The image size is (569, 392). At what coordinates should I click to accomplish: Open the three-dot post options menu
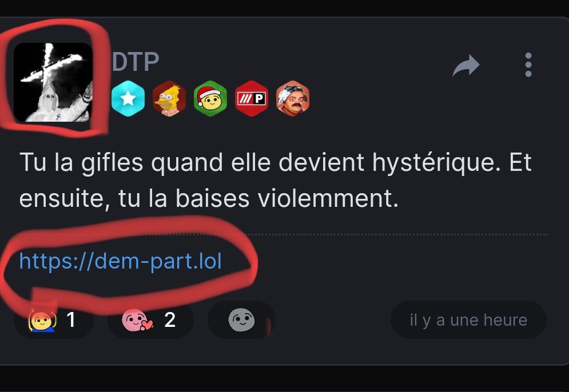(528, 65)
